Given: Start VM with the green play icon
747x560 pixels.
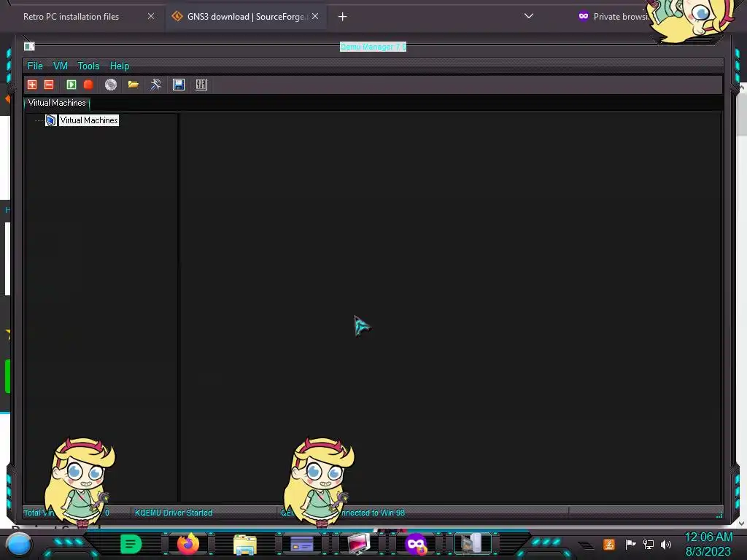Looking at the screenshot, I should [x=71, y=85].
